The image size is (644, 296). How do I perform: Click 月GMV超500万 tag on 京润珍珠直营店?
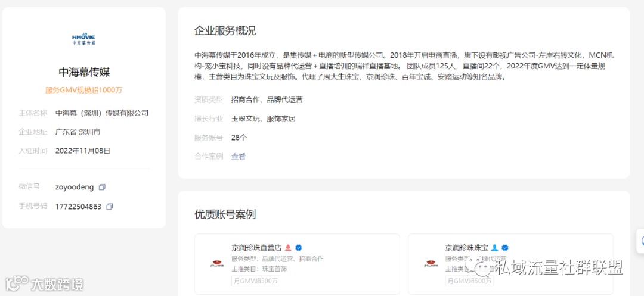click(256, 281)
